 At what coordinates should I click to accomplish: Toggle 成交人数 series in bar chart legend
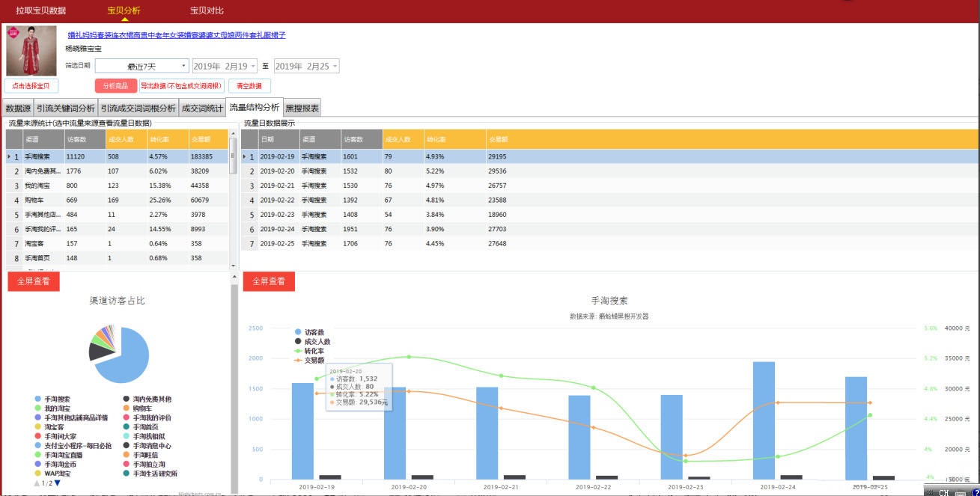pos(312,341)
